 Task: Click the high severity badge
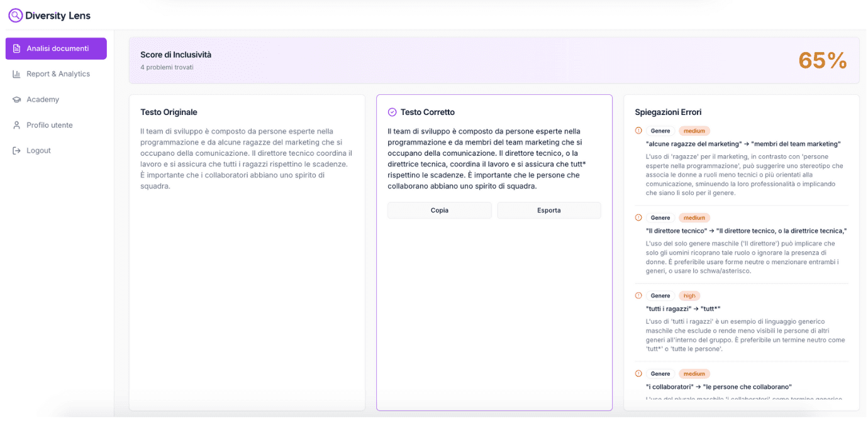(689, 295)
